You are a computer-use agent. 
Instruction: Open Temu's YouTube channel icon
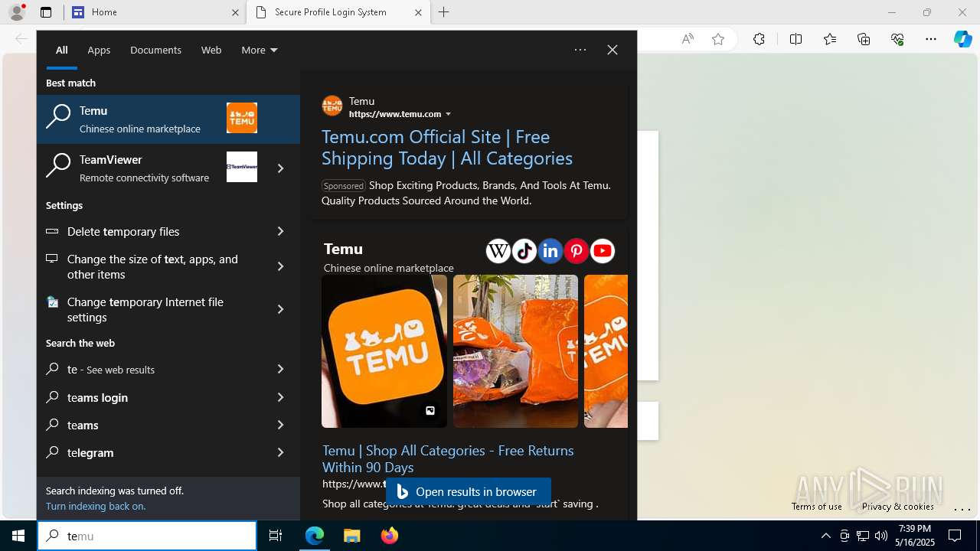(x=603, y=251)
